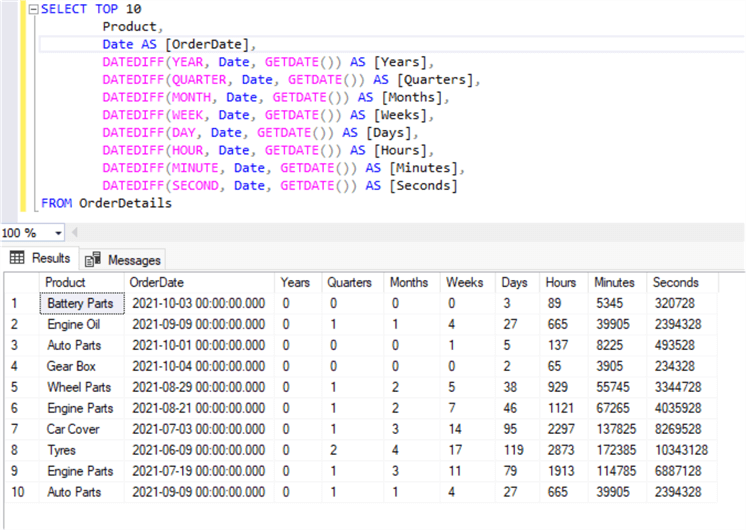The height and width of the screenshot is (530, 746).
Task: Select the Battery Parts cell
Action: [82, 304]
